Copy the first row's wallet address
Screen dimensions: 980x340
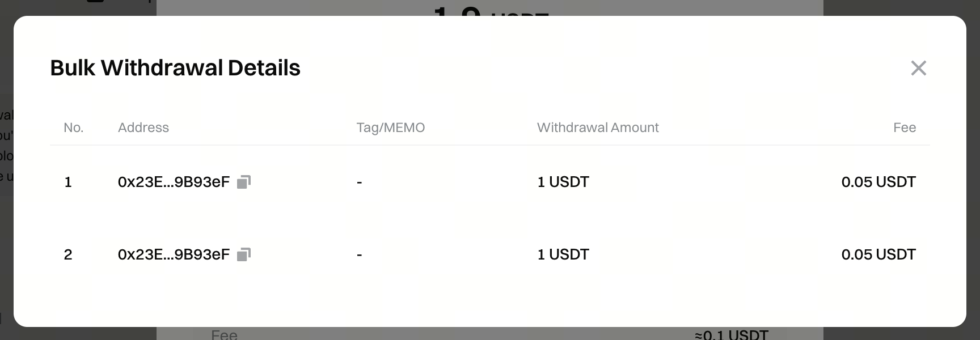244,182
